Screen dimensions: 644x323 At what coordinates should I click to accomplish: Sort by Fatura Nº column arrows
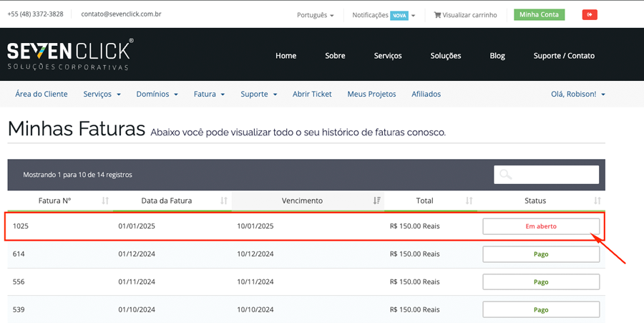point(105,201)
